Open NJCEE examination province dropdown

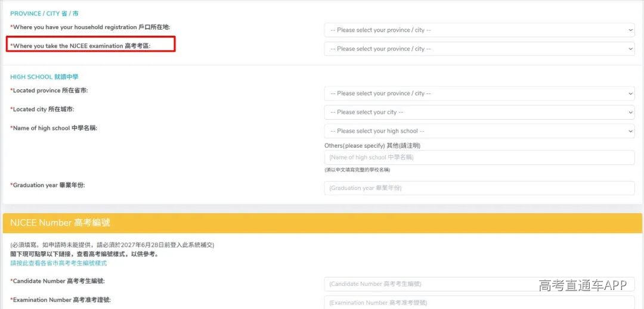(x=479, y=49)
